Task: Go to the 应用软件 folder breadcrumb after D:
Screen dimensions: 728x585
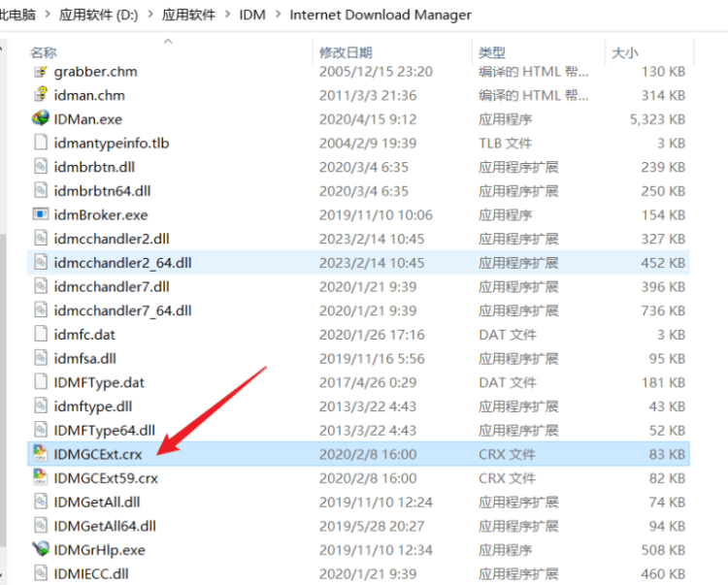Action: click(188, 15)
